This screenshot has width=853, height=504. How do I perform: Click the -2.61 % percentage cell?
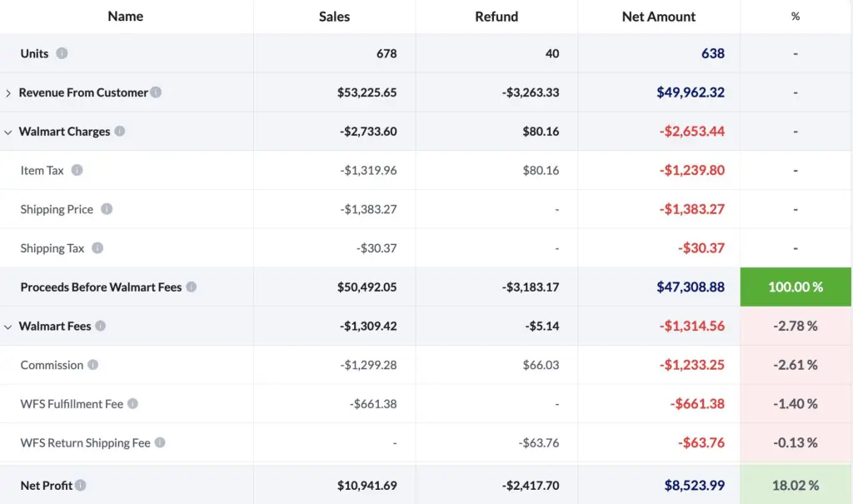tap(796, 365)
